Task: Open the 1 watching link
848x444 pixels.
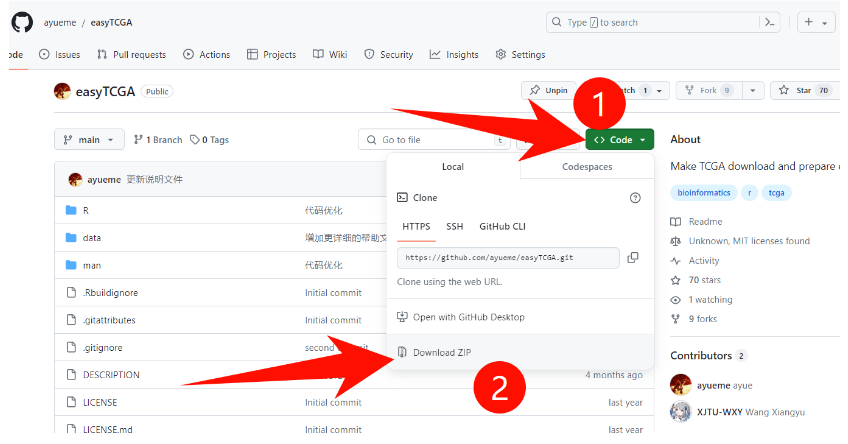Action: 701,300
